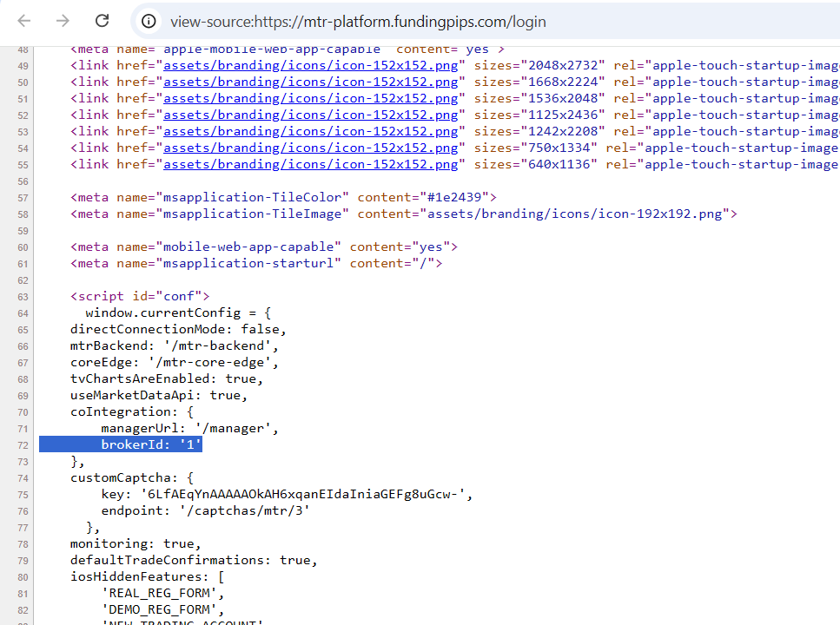Click the browser forward arrow
The height and width of the screenshot is (625, 840).
[63, 21]
